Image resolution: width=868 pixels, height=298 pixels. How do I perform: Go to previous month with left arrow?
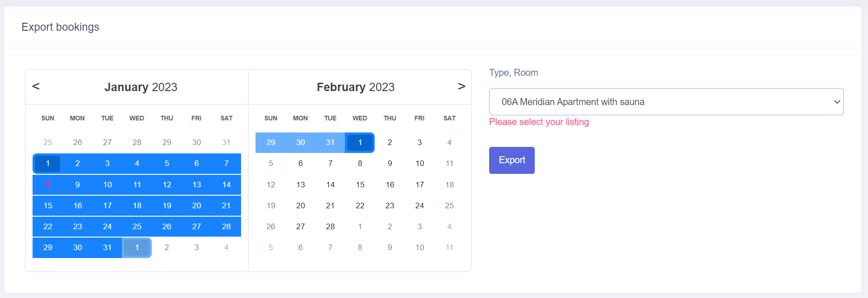(36, 86)
